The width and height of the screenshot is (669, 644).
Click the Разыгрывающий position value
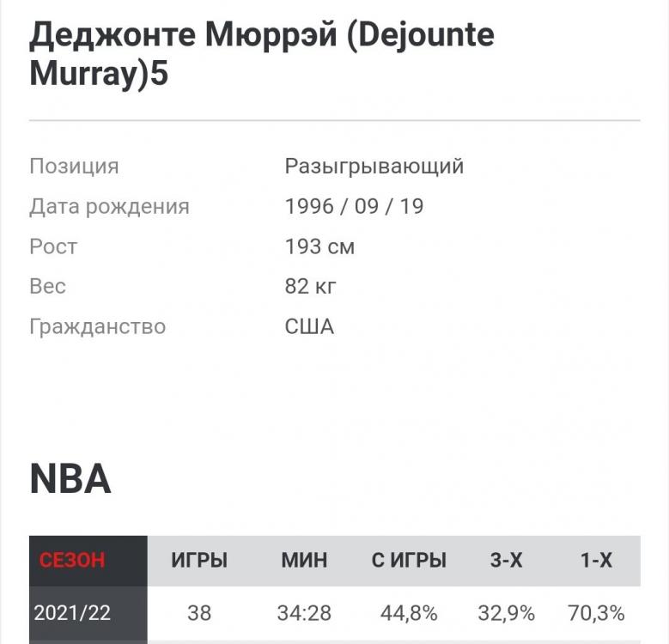tap(374, 167)
